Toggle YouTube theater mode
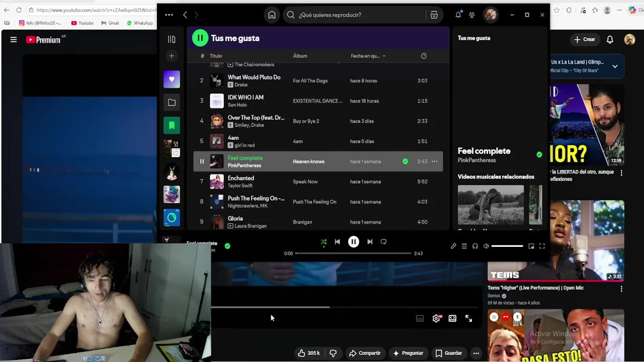The width and height of the screenshot is (644, 362). [x=452, y=318]
